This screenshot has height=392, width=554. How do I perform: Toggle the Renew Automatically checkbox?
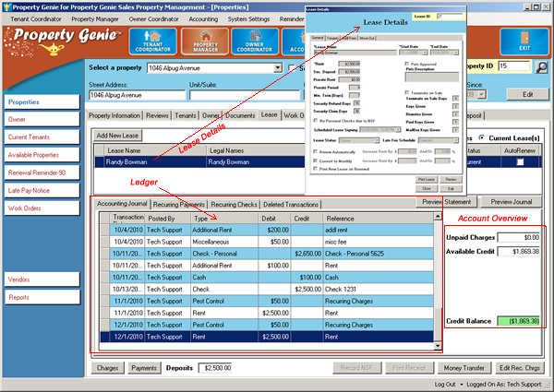pyautogui.click(x=315, y=151)
